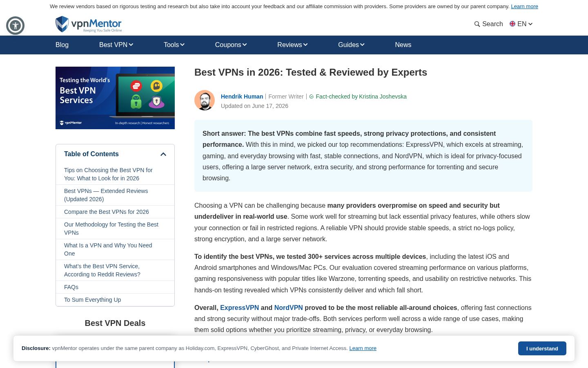588x368 pixels.
Task: Go to Best VPNs — Extended Reviews section
Action: [106, 195]
